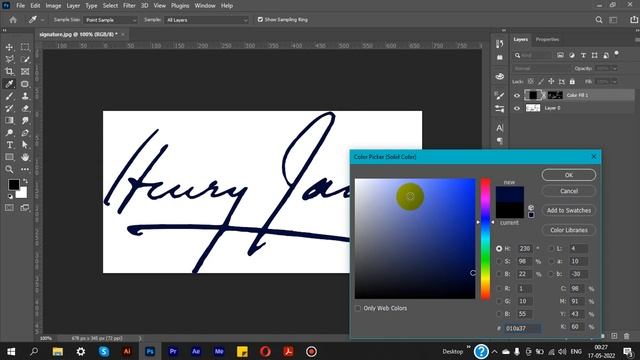Image resolution: width=640 pixels, height=360 pixels.
Task: Hide the Color Fill 1 layer
Action: 517,95
